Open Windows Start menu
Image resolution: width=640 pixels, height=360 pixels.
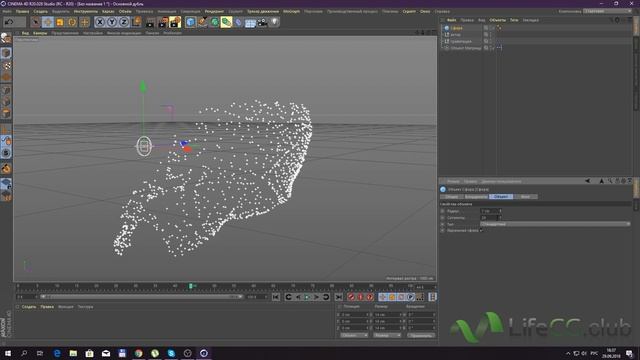(x=7, y=353)
